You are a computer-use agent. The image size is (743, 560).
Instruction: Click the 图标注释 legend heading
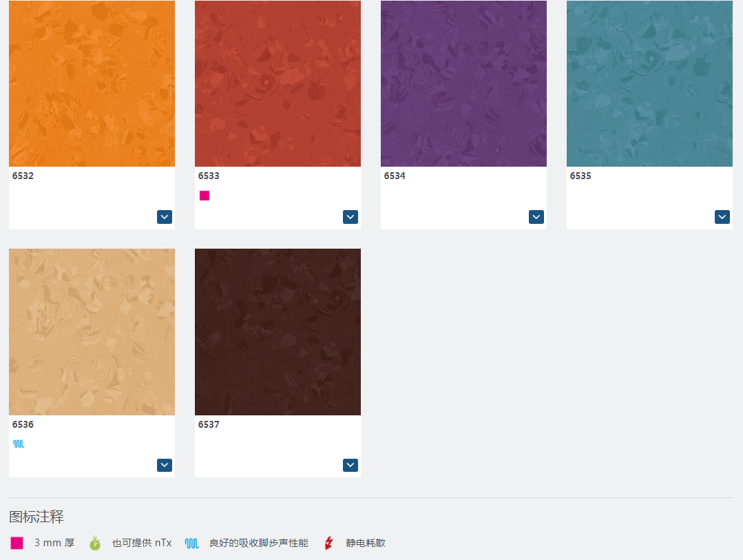tap(36, 517)
